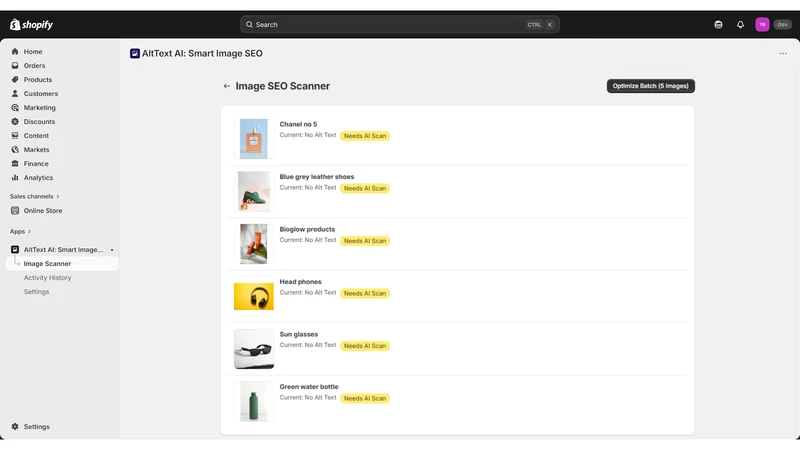
Task: Open the AltText app Settings sub-item
Action: [37, 292]
